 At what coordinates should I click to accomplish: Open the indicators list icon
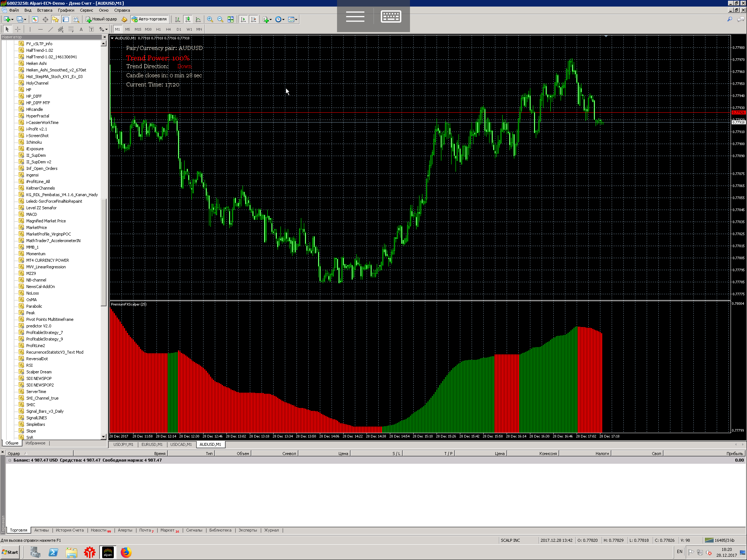(266, 19)
